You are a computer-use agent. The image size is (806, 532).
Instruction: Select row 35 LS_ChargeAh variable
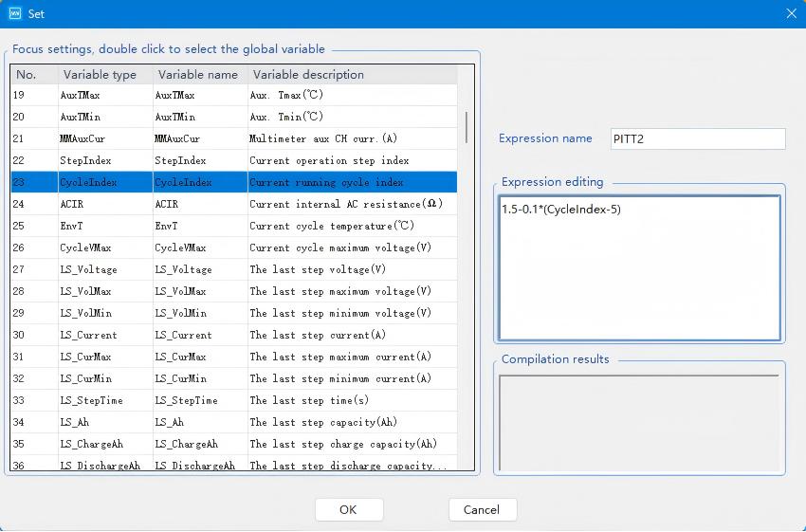pos(234,444)
